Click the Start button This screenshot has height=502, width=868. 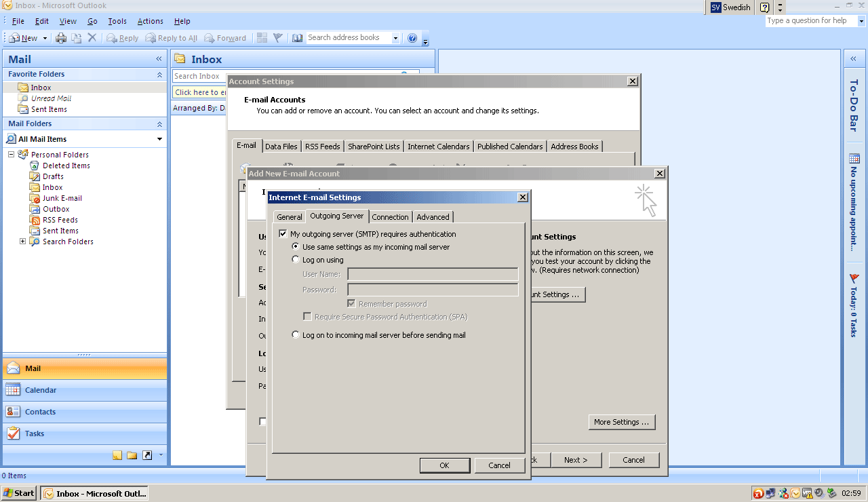click(x=19, y=493)
